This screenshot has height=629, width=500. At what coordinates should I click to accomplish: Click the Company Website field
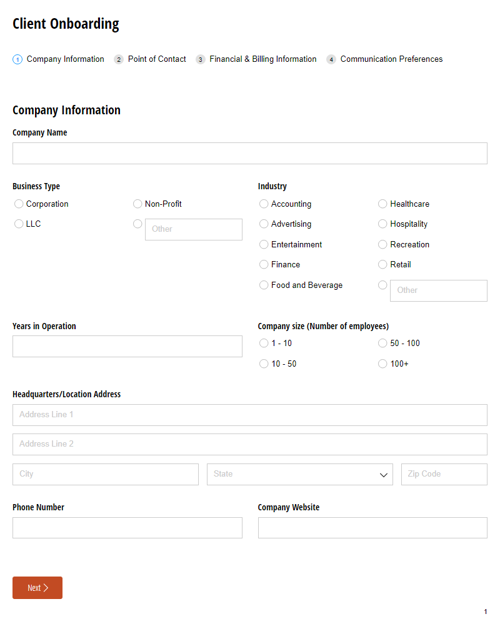(x=373, y=528)
